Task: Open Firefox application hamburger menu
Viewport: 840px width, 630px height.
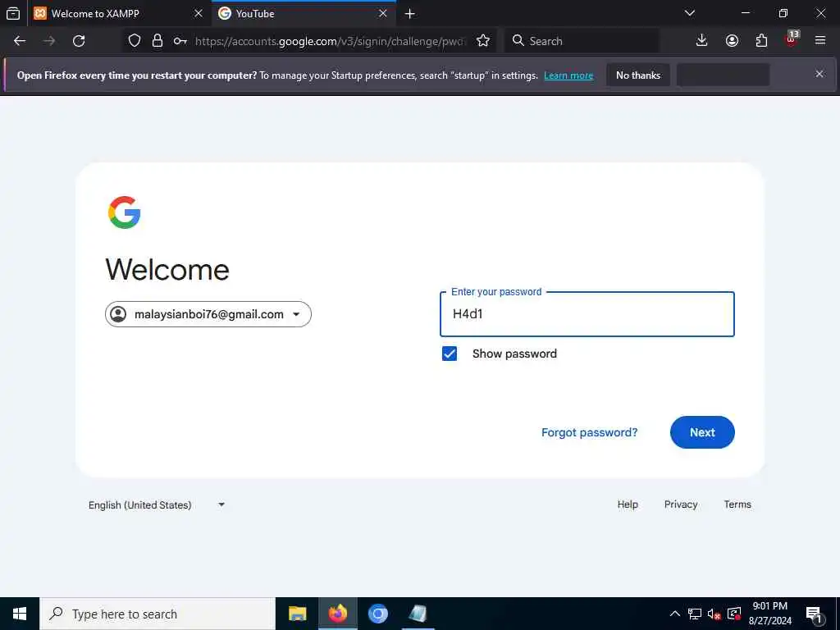Action: pyautogui.click(x=820, y=41)
